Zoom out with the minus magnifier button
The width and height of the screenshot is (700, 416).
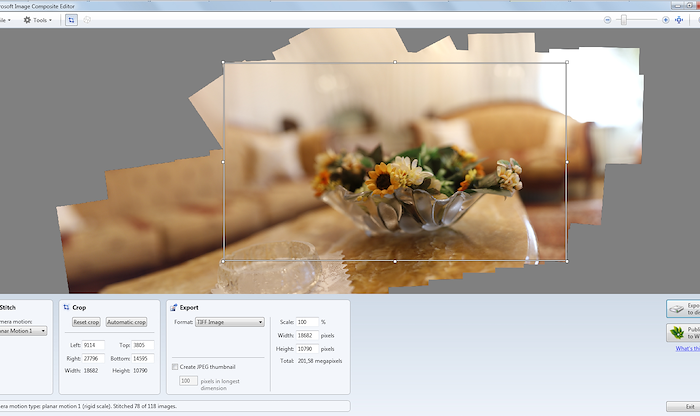[607, 20]
